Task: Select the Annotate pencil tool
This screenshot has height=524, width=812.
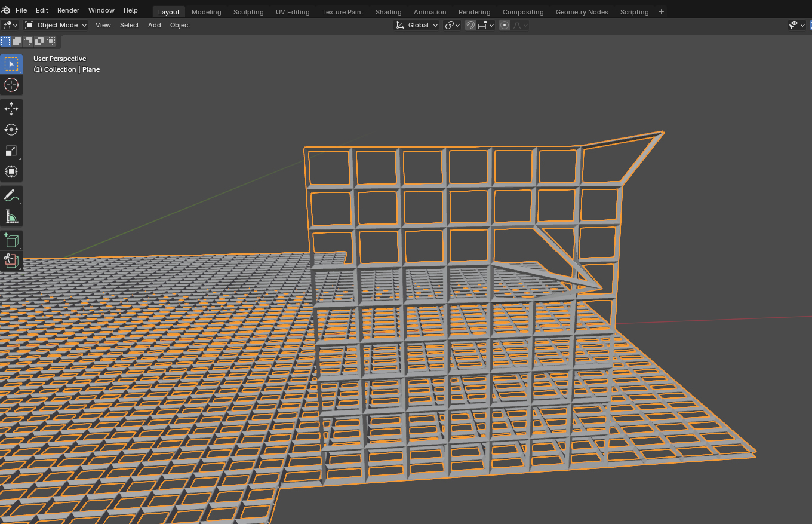Action: 11,195
